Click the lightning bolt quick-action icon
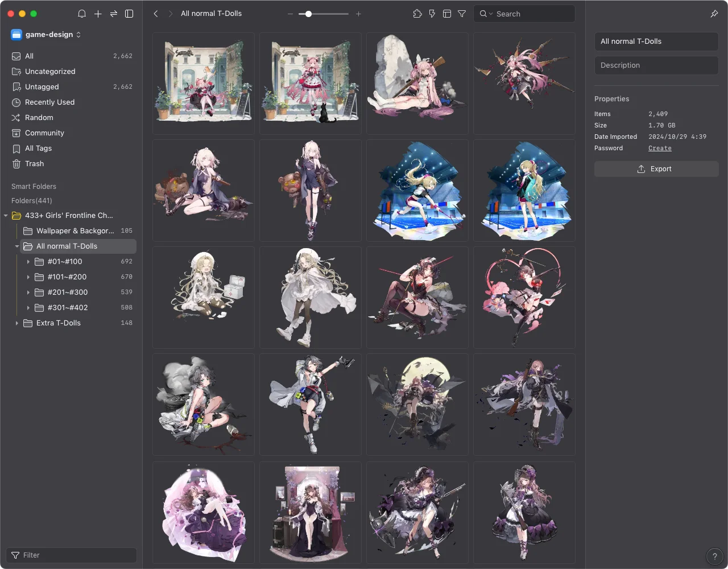Image resolution: width=728 pixels, height=569 pixels. 432,14
